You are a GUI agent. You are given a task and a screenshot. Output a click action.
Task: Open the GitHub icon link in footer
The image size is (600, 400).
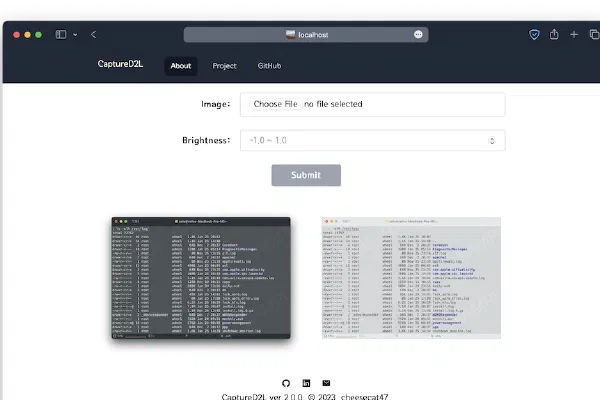(285, 383)
